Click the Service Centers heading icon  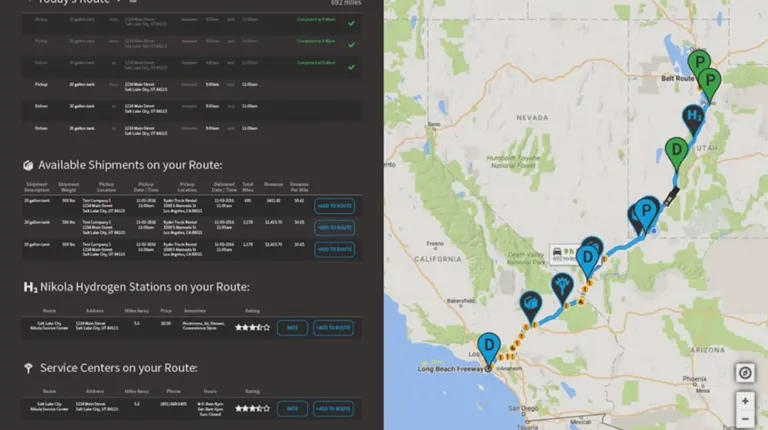28,368
